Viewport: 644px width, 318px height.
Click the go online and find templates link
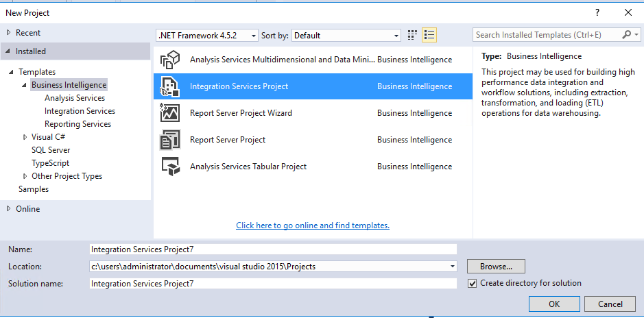pos(312,225)
